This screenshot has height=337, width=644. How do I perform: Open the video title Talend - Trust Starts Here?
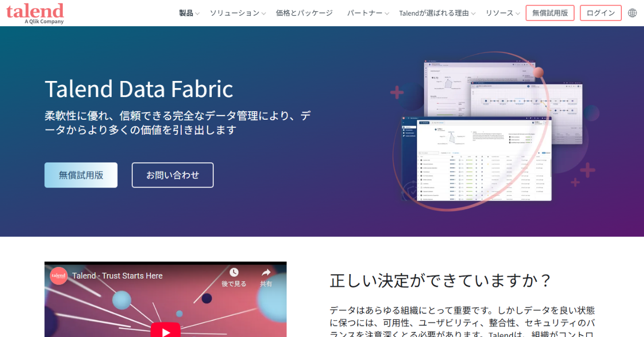click(117, 276)
